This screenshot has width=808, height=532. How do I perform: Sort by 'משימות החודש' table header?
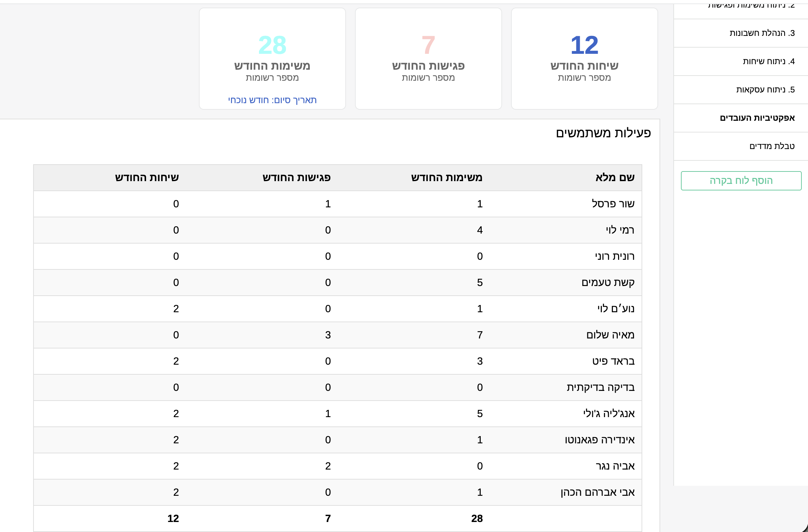coord(446,178)
